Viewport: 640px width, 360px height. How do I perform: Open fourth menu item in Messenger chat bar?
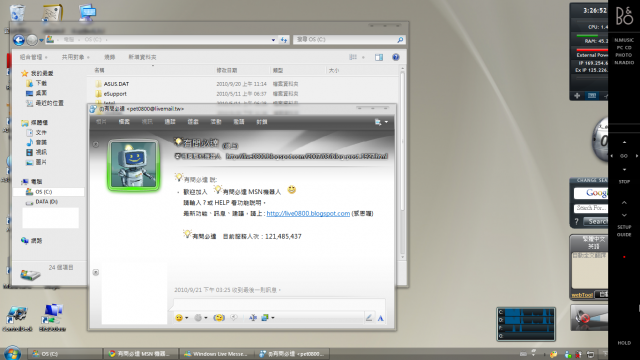170,122
